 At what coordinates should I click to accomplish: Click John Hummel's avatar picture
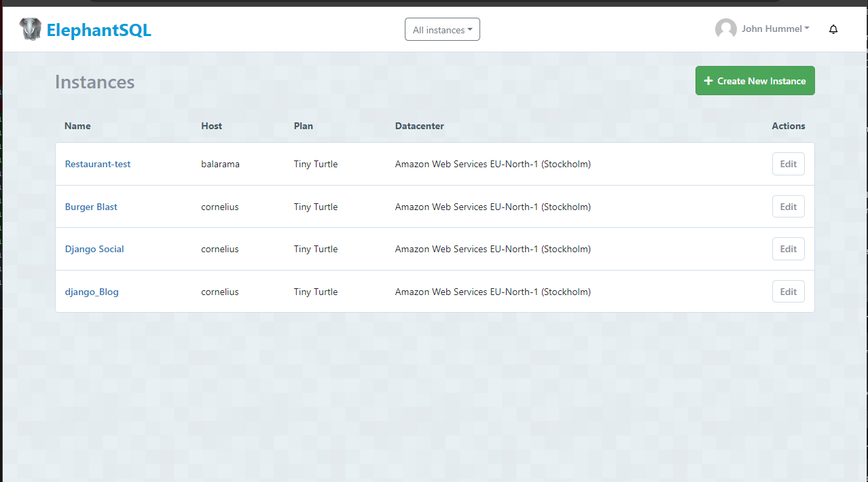click(x=726, y=29)
